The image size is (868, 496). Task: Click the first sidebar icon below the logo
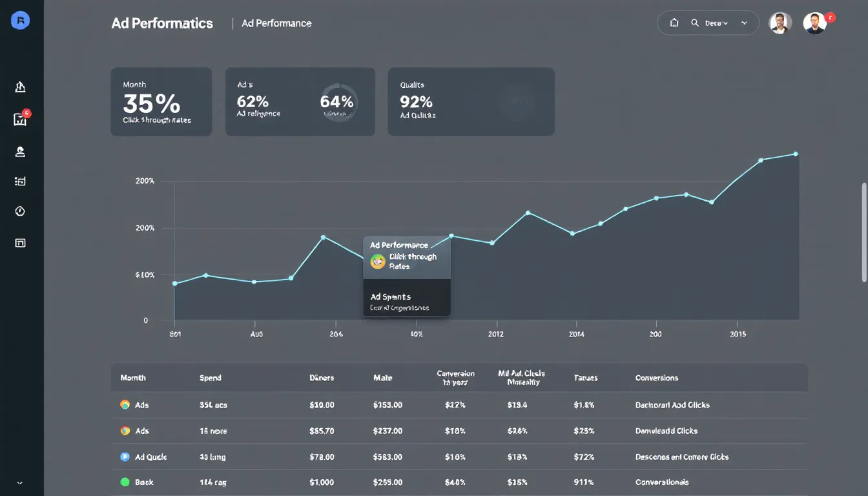[x=20, y=87]
